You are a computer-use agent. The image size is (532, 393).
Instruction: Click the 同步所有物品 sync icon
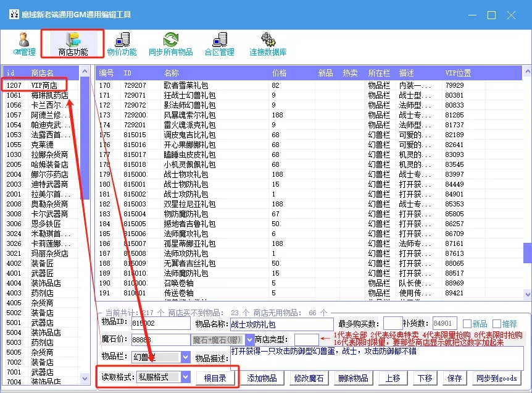pos(171,44)
